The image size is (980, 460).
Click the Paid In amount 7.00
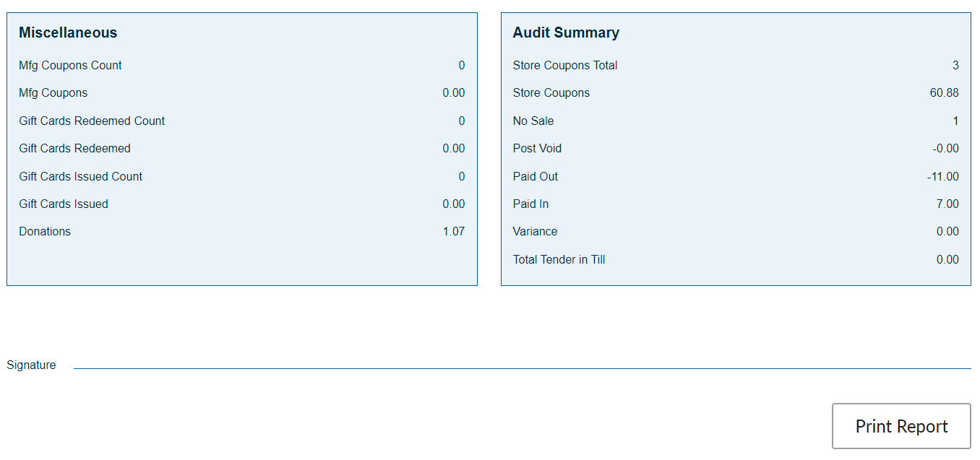tap(947, 204)
